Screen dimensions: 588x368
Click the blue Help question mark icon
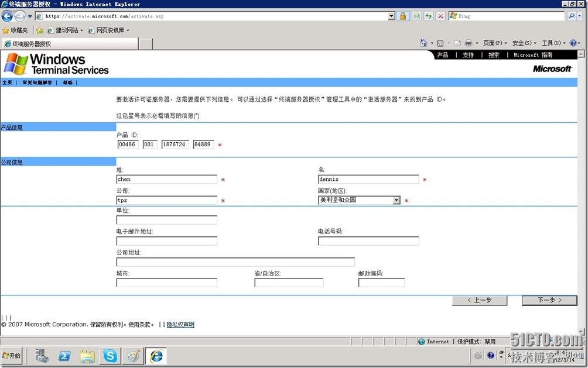573,43
